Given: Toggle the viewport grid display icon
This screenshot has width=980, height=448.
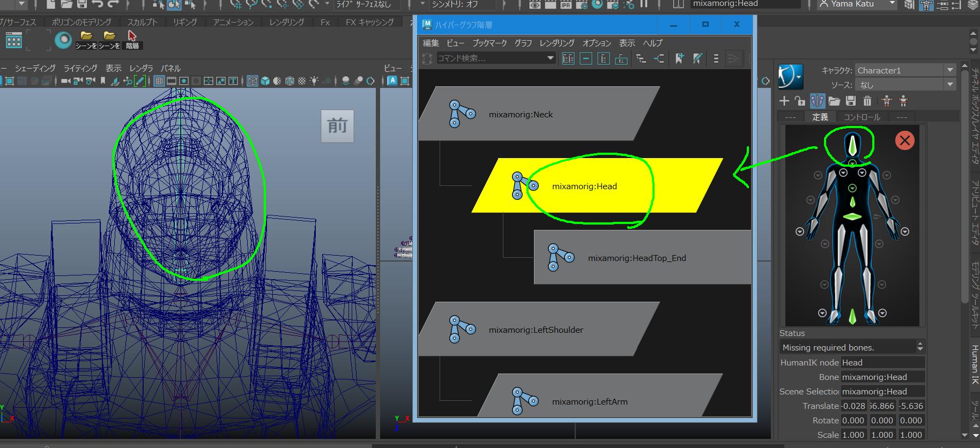Looking at the screenshot, I should [x=159, y=81].
